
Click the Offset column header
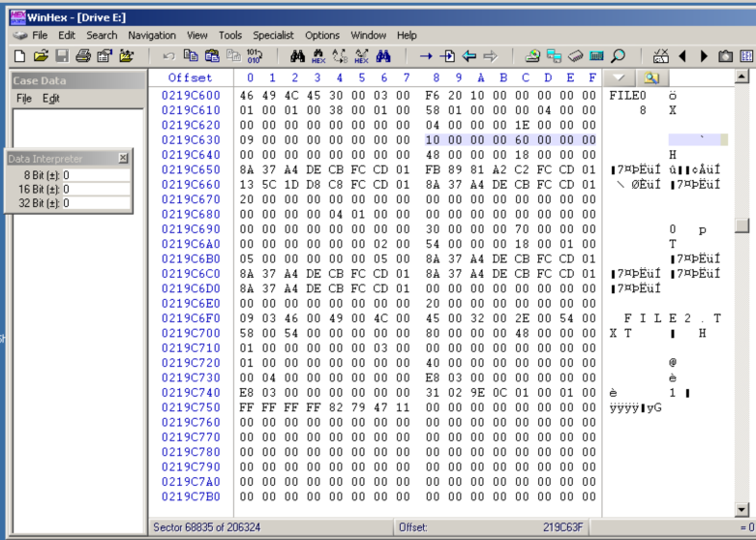click(x=190, y=77)
